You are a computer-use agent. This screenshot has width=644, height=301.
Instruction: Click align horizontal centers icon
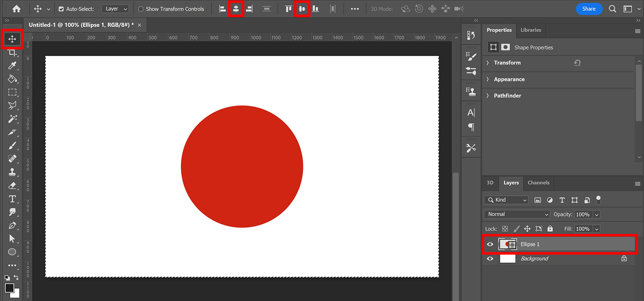point(236,9)
